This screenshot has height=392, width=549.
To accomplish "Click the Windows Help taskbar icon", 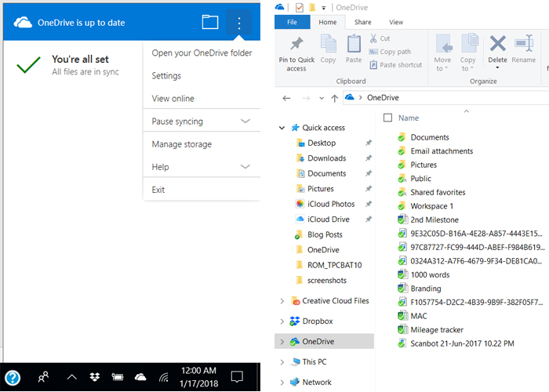I will click(13, 378).
